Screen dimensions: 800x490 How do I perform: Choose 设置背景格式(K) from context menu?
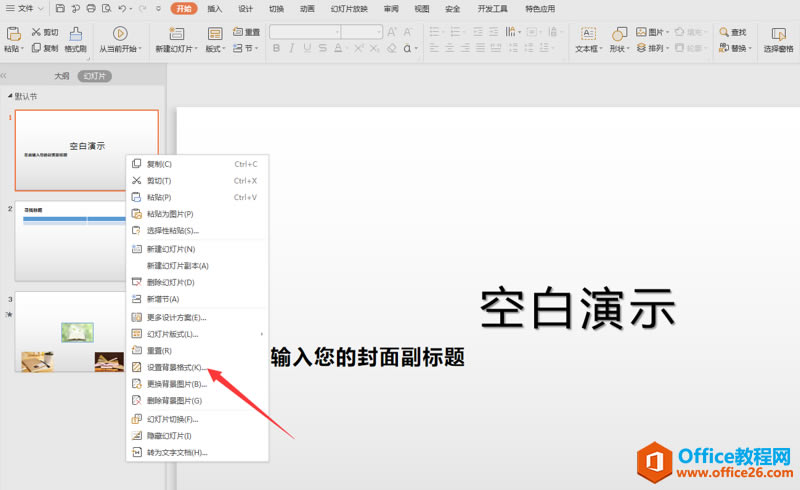[174, 367]
